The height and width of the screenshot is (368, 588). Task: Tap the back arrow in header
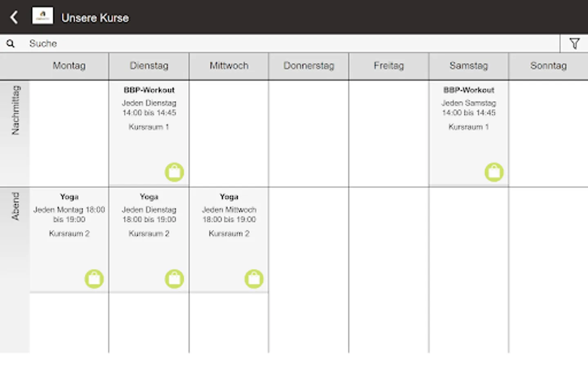pos(14,18)
